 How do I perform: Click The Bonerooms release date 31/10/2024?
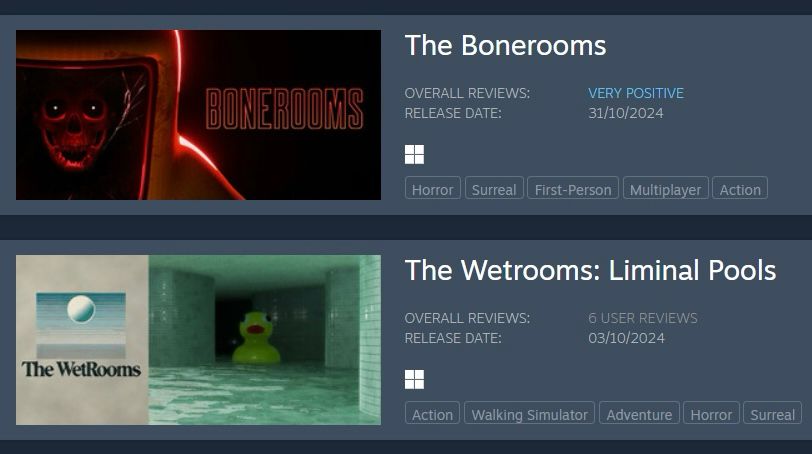626,113
